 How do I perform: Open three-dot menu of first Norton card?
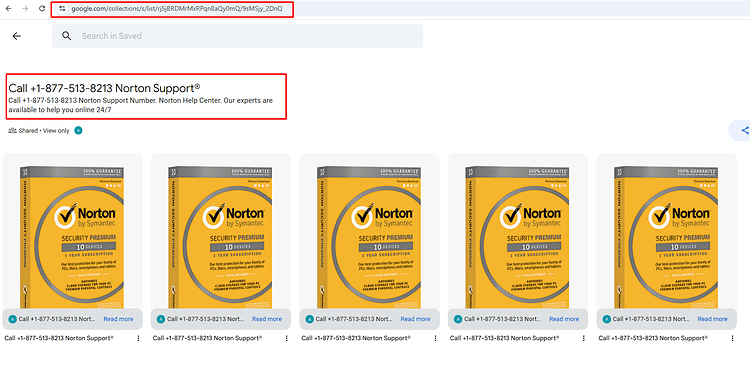tap(138, 338)
